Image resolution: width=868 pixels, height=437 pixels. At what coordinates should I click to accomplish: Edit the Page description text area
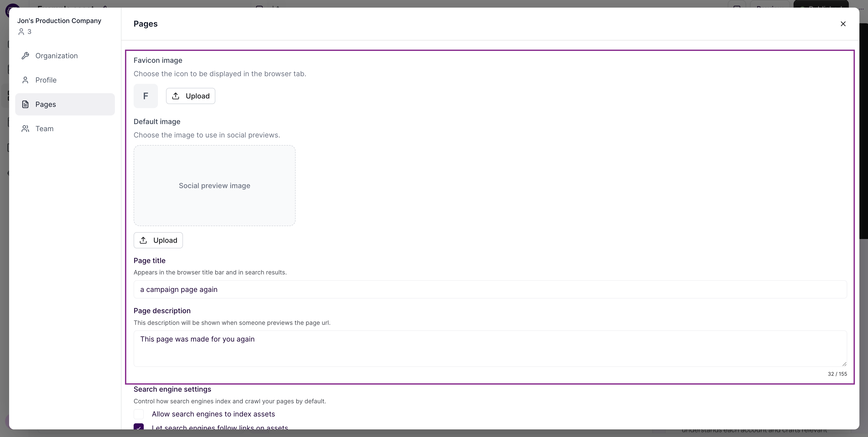(x=490, y=349)
